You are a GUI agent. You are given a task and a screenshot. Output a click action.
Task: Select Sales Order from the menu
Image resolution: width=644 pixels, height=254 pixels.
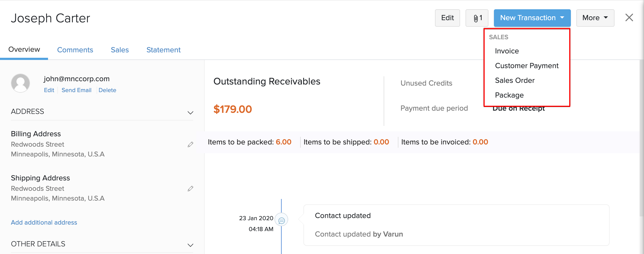pyautogui.click(x=515, y=80)
